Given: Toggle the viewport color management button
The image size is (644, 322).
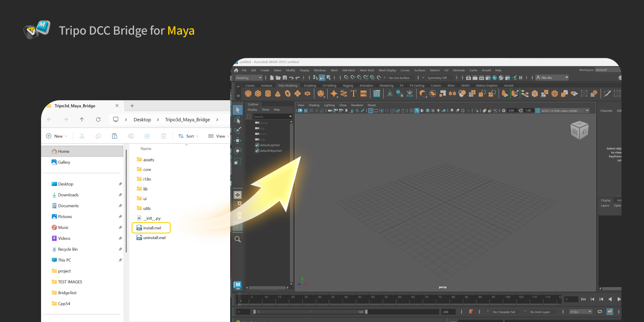Looking at the screenshot, I should click(537, 111).
